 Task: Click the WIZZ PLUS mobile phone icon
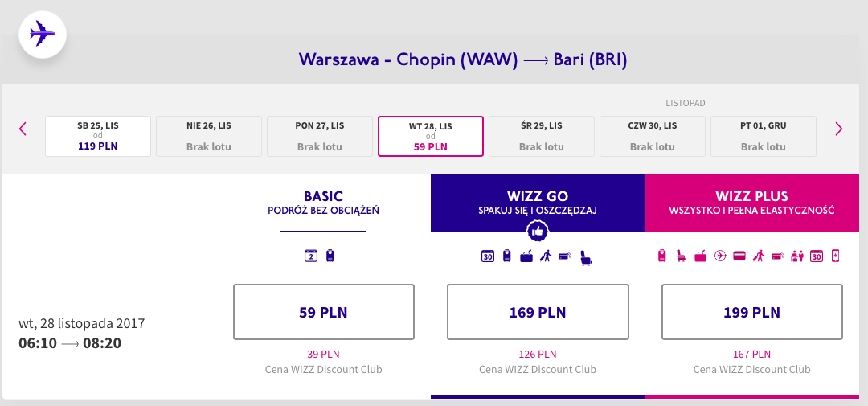(x=835, y=256)
